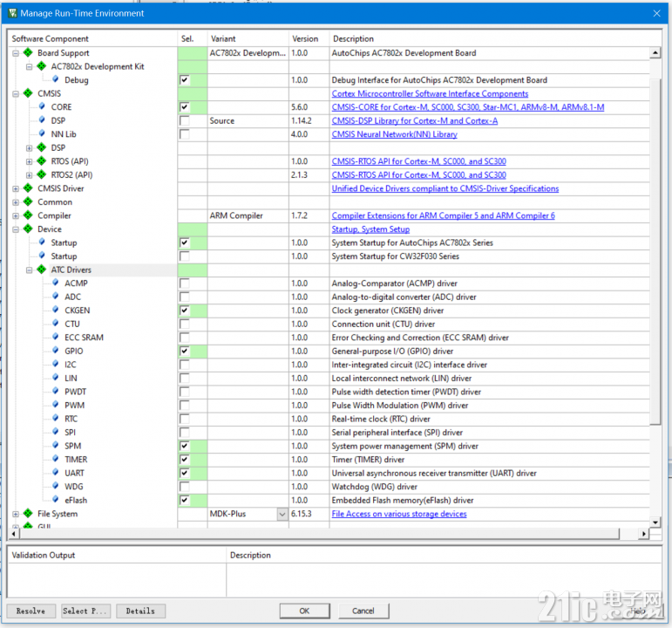Click the green diamond icon for Board Support

[x=28, y=52]
